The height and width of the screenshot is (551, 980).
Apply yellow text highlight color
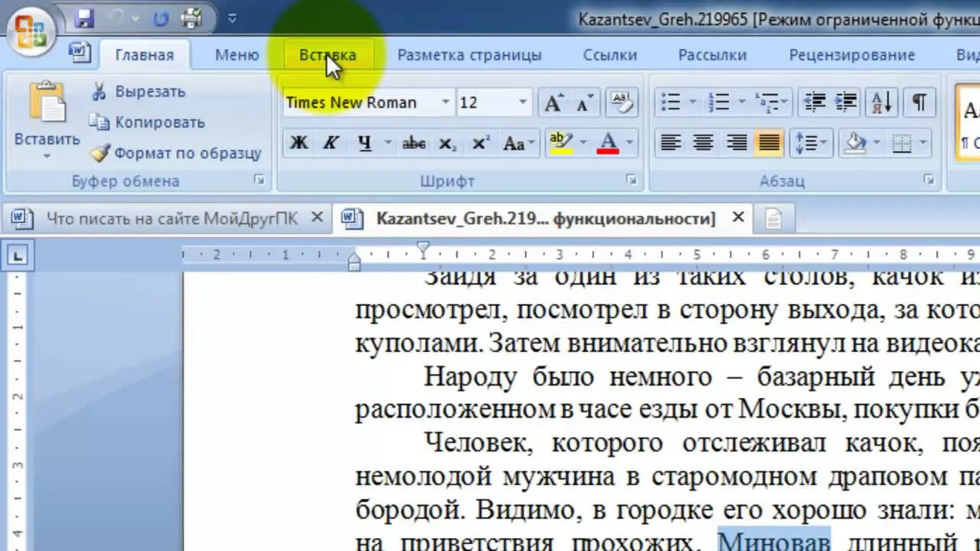pos(561,143)
